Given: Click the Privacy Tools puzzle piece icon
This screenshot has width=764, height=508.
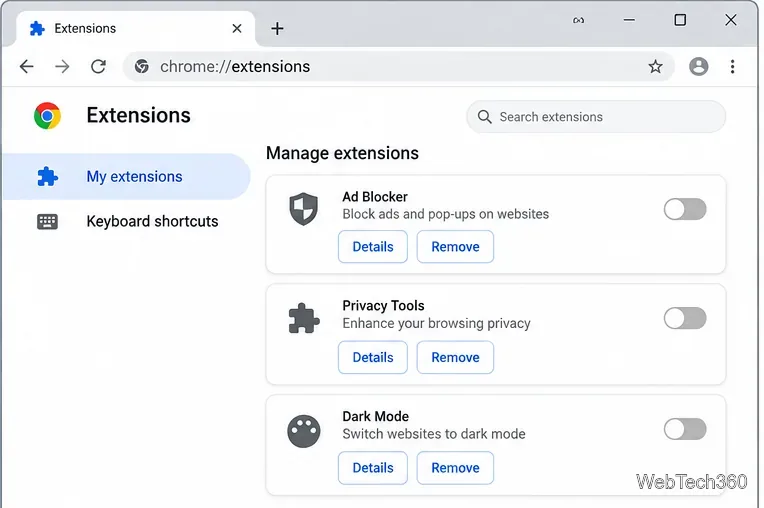Looking at the screenshot, I should 304,319.
